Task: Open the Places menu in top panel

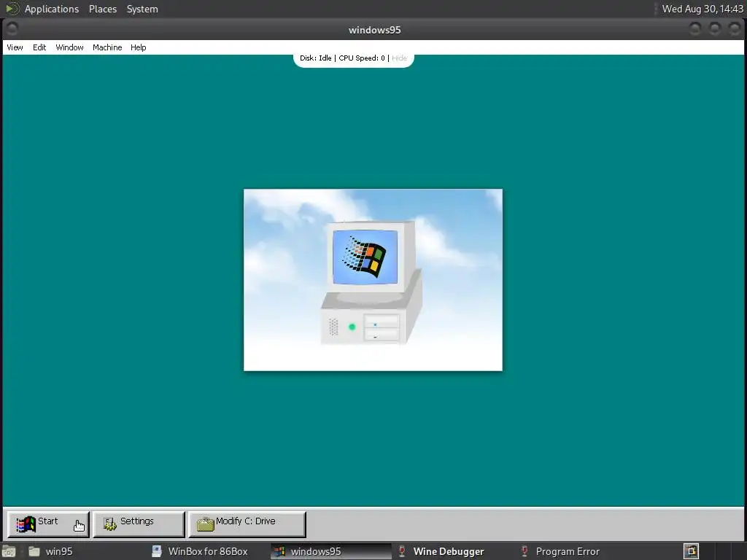Action: pos(103,9)
